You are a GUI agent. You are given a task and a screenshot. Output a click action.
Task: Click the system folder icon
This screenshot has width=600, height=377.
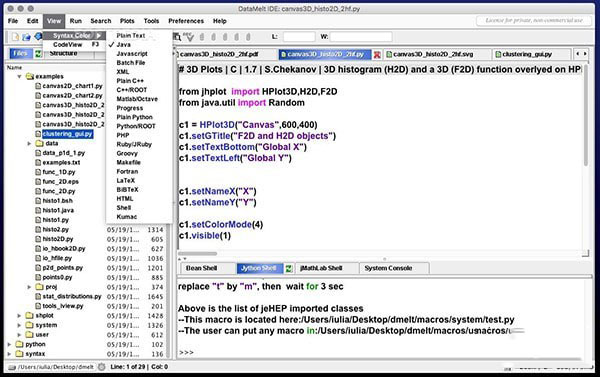pos(29,325)
